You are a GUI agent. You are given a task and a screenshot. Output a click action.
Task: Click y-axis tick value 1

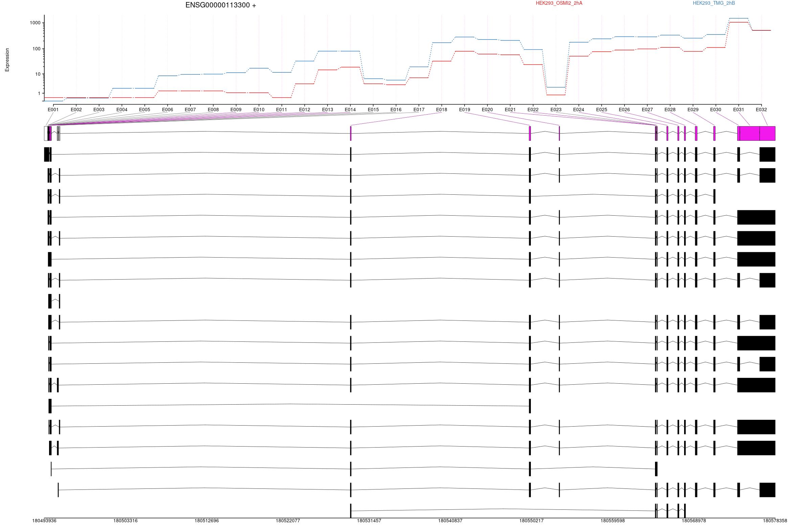click(39, 93)
